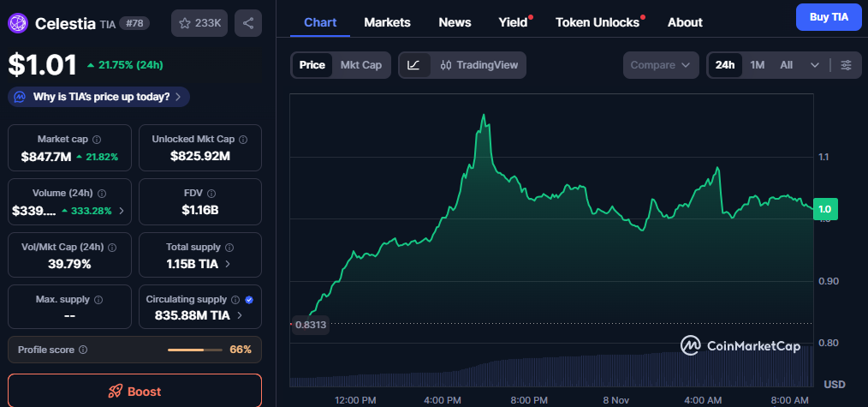Show info icon for Market cap
Screen dimensions: 868x407
[x=97, y=140]
